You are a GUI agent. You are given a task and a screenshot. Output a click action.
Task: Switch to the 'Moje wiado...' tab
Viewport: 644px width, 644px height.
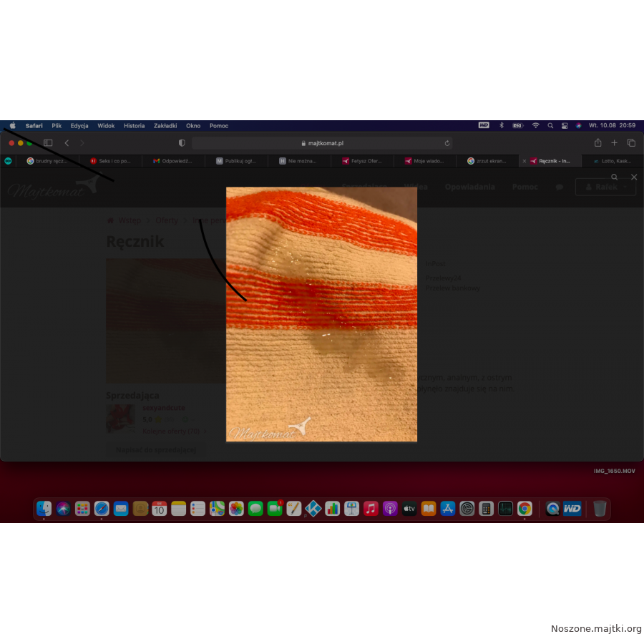pos(424,161)
